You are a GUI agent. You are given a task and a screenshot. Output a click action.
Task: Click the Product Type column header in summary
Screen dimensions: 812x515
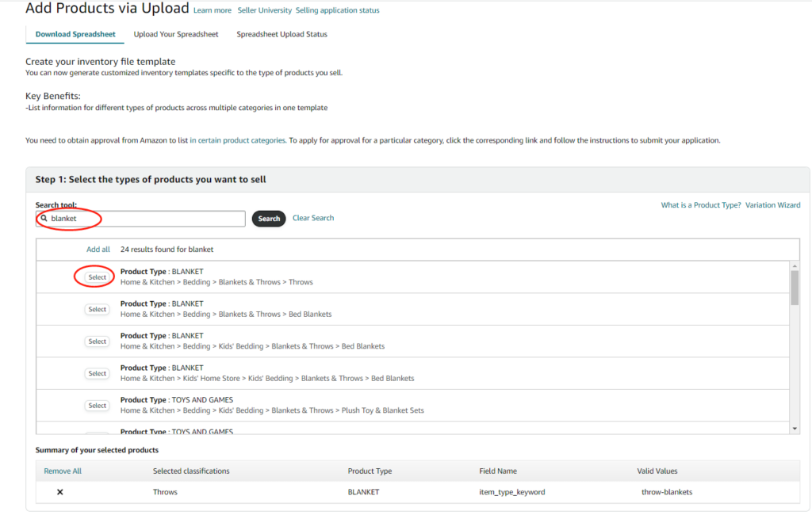pos(370,471)
